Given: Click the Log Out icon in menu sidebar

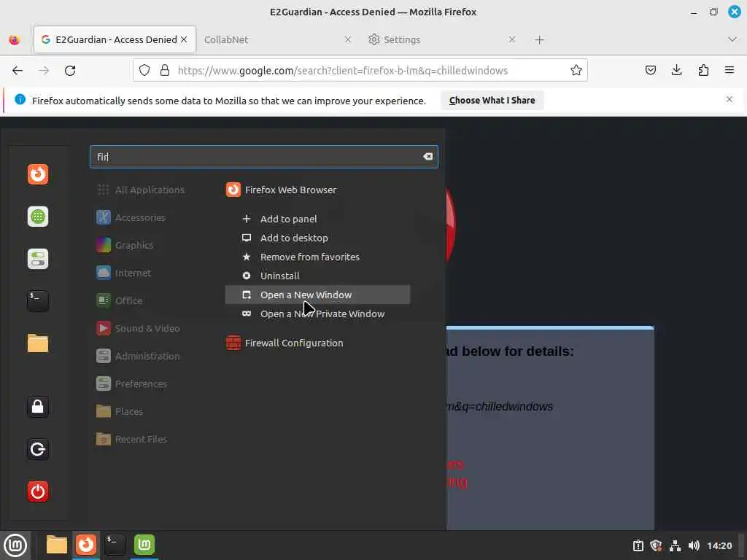Looking at the screenshot, I should pos(38,449).
